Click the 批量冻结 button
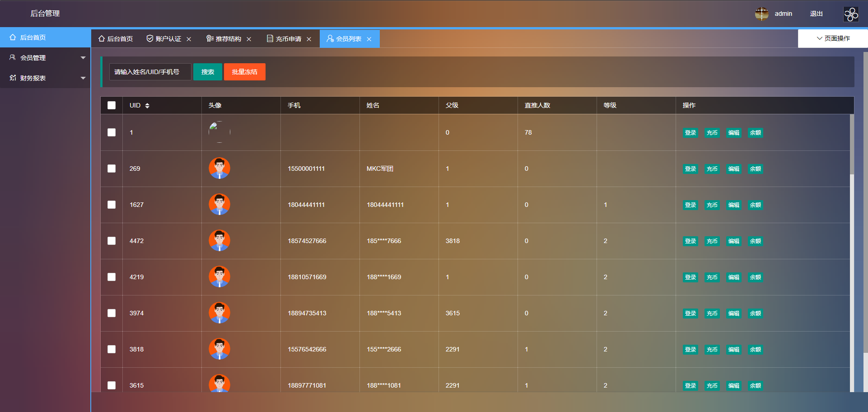This screenshot has height=412, width=868. pos(245,72)
